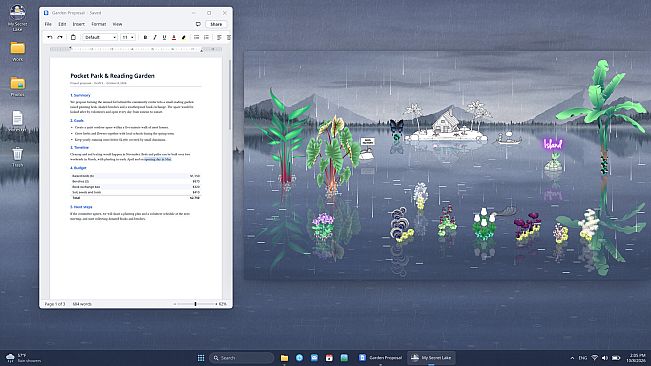Click the document vertical scrollbar

230,95
